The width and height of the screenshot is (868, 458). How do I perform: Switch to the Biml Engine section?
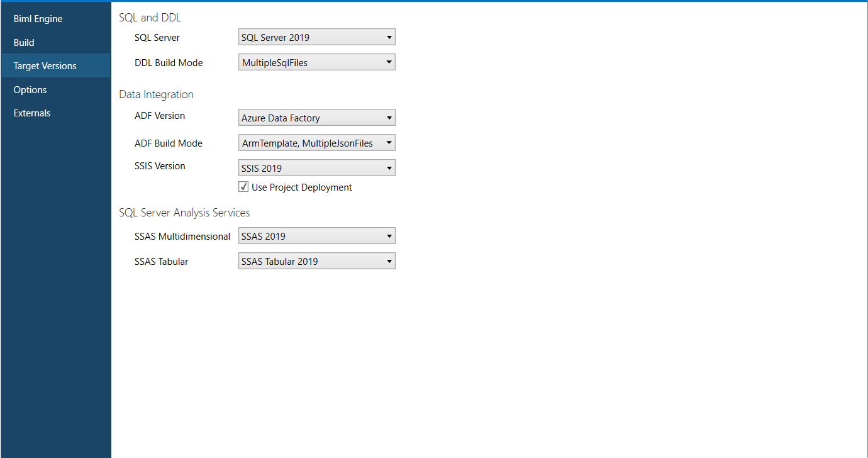click(x=37, y=18)
